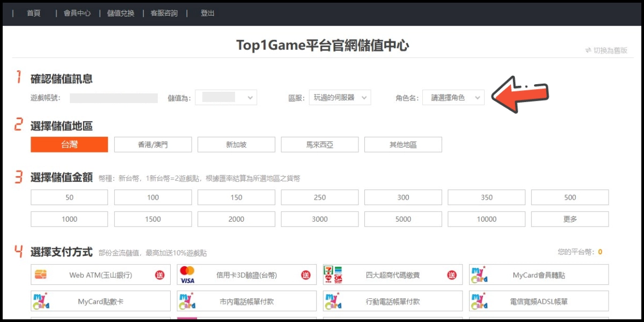This screenshot has height=322, width=644.
Task: Select MyCard會員轉點 payment
Action: (539, 274)
